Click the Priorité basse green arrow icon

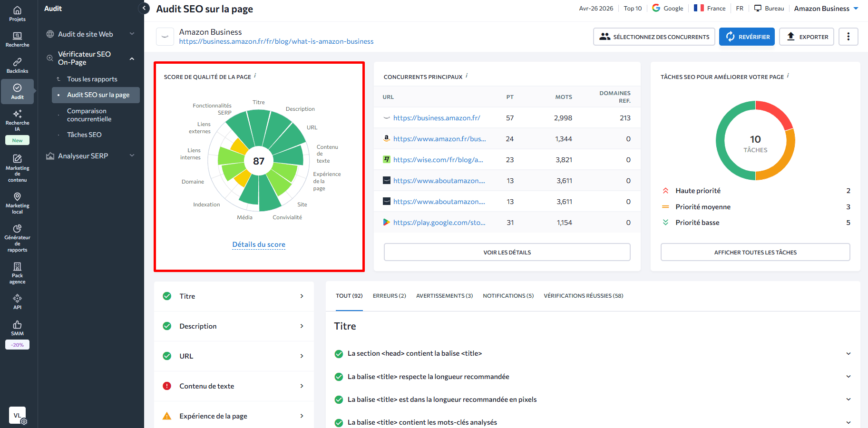pos(665,223)
